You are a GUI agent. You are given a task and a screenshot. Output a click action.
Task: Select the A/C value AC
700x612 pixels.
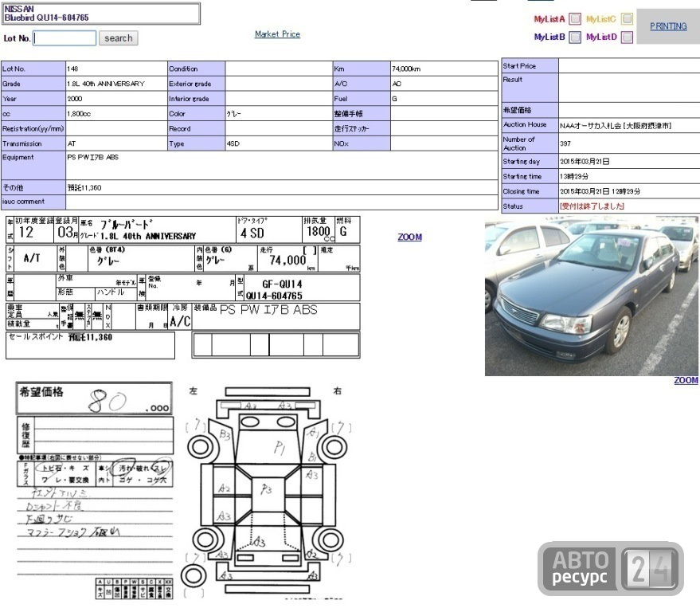[397, 84]
